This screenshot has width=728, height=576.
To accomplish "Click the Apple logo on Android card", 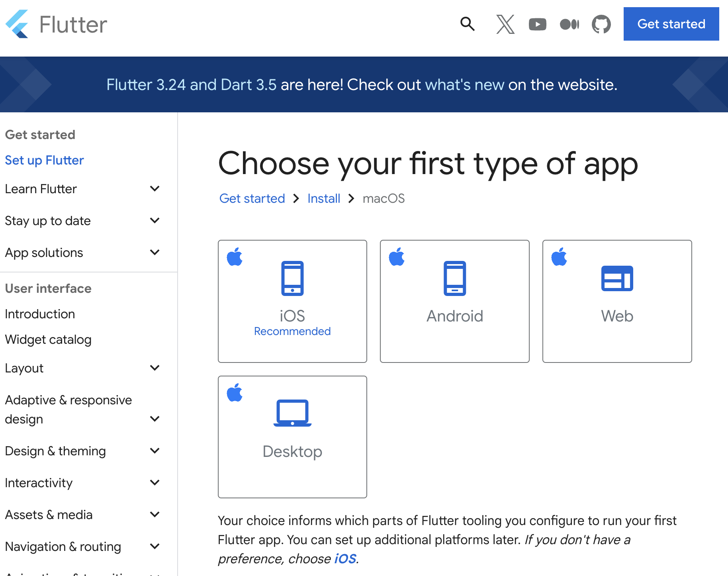I will (x=397, y=257).
